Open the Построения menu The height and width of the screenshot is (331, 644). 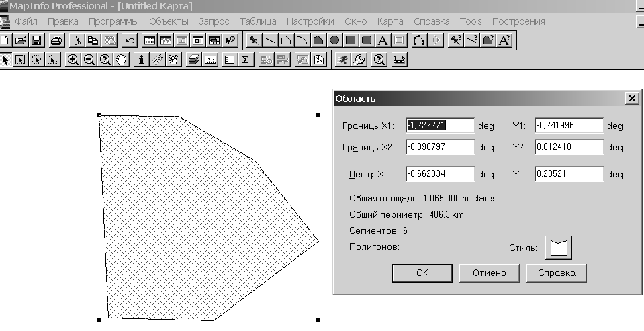(518, 21)
